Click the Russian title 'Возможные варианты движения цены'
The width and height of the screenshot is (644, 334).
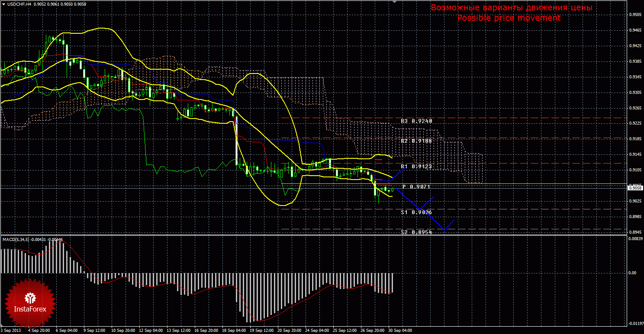pyautogui.click(x=511, y=8)
